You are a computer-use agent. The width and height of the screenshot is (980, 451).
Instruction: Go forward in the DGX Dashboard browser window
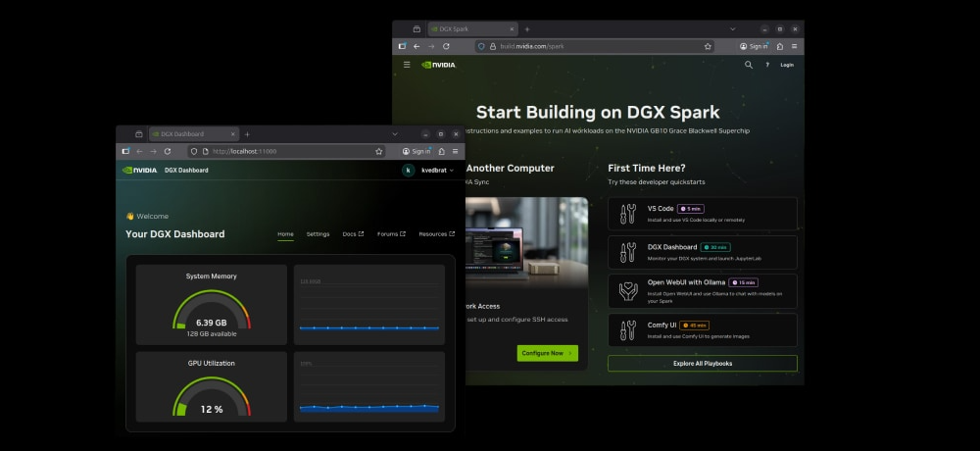[153, 151]
